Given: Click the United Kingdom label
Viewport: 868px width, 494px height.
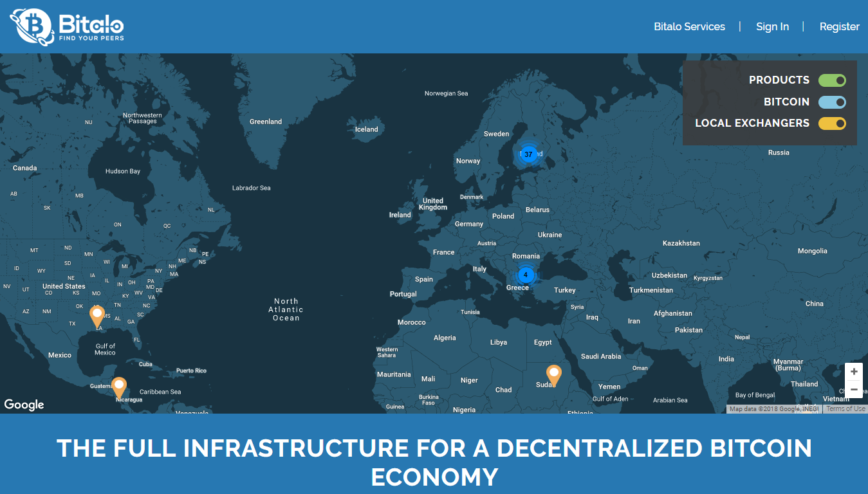Looking at the screenshot, I should coord(433,204).
